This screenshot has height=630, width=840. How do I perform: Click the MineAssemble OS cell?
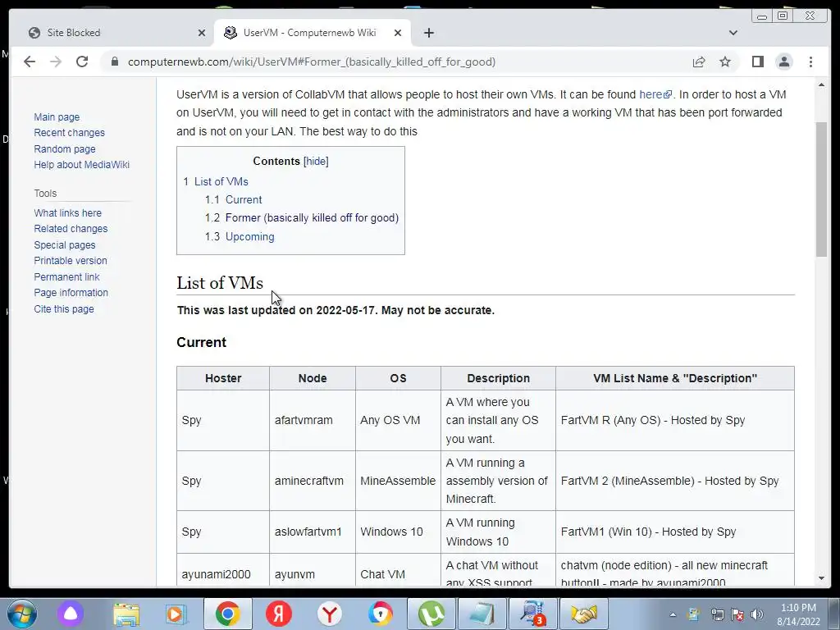click(398, 481)
